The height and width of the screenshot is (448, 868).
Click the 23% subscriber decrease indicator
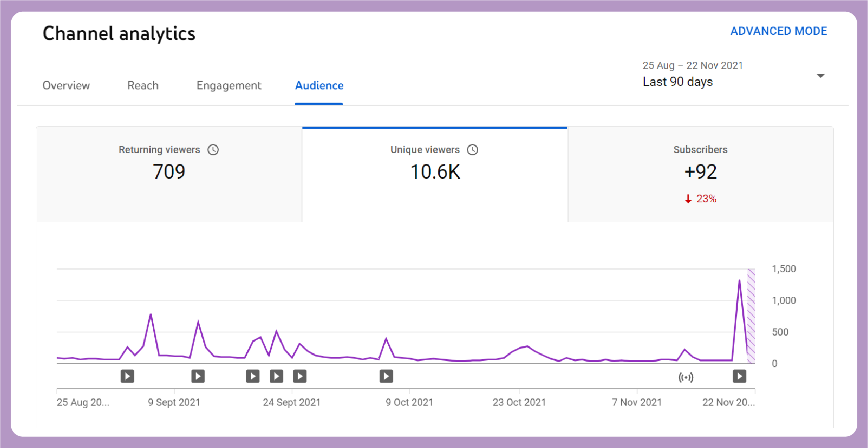(700, 199)
